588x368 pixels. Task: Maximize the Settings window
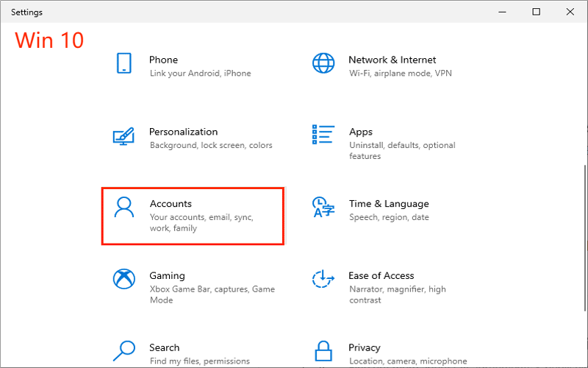(x=537, y=12)
